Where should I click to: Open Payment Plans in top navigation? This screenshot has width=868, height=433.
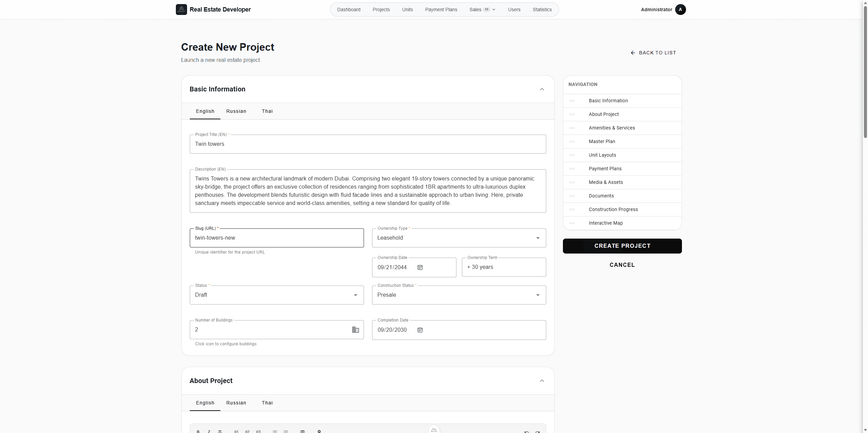pyautogui.click(x=441, y=10)
